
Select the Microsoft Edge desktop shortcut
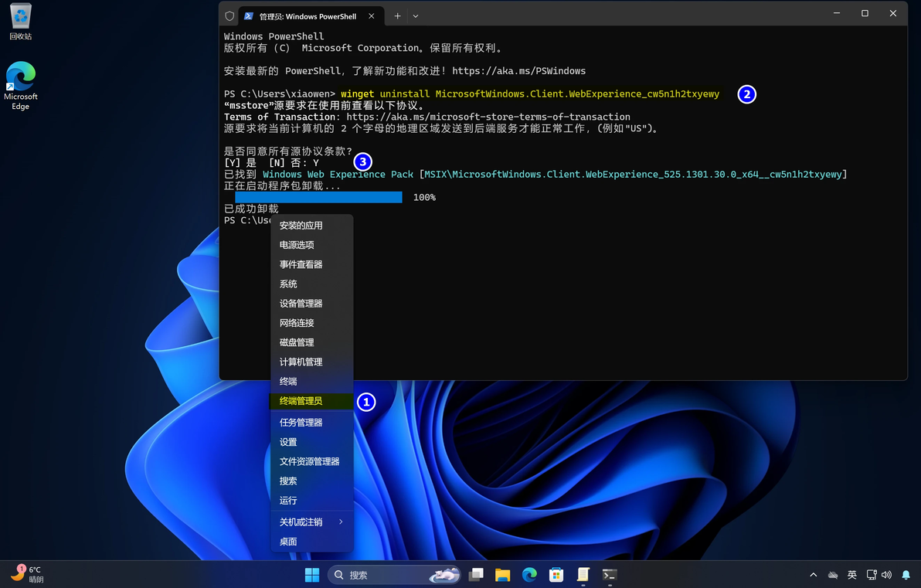tap(21, 85)
